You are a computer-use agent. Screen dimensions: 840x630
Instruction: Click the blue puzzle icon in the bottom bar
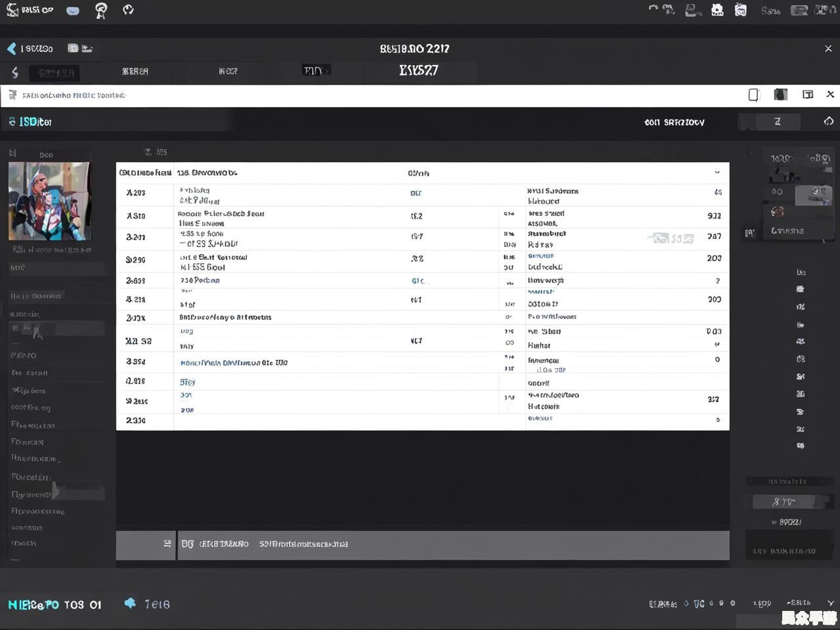[130, 603]
